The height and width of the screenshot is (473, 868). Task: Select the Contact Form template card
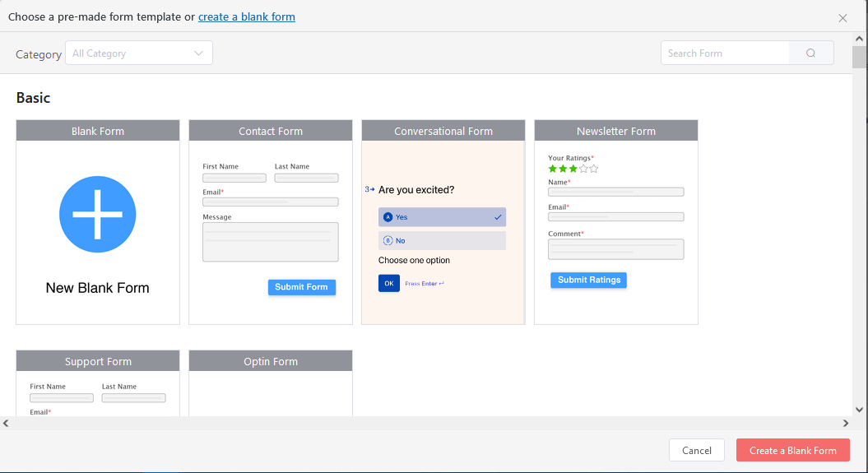click(x=271, y=222)
